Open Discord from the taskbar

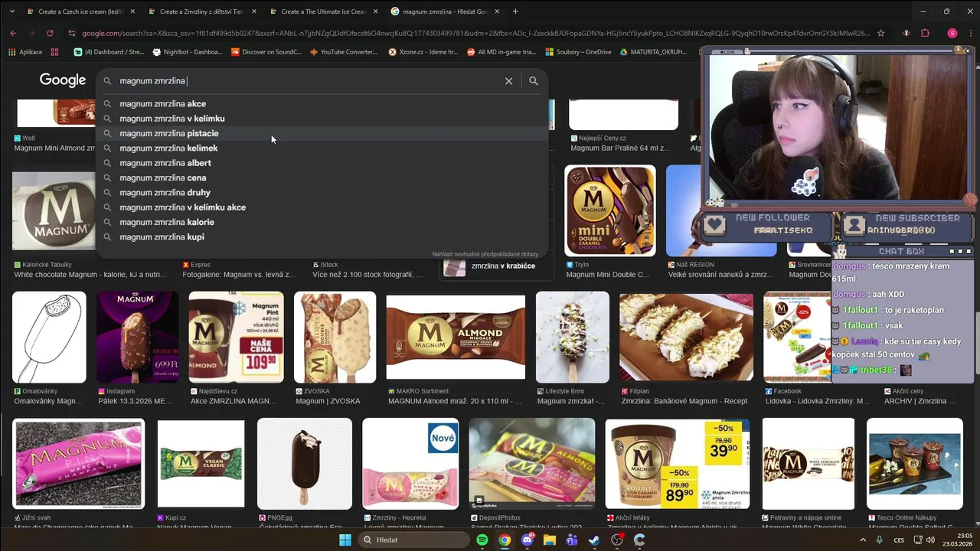click(527, 540)
